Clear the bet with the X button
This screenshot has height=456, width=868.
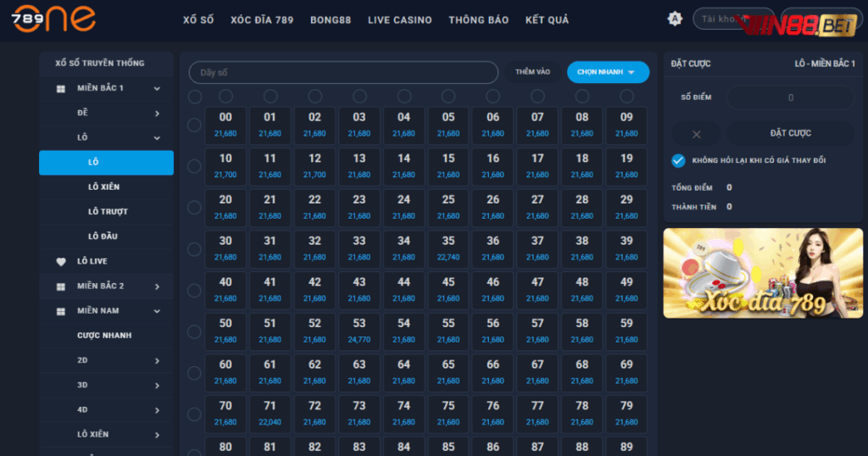696,134
